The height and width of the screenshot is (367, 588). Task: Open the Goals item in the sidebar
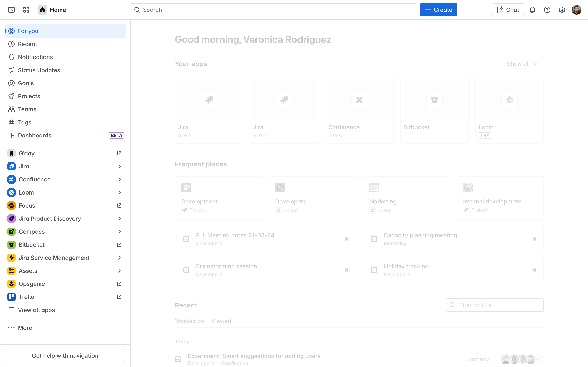26,83
